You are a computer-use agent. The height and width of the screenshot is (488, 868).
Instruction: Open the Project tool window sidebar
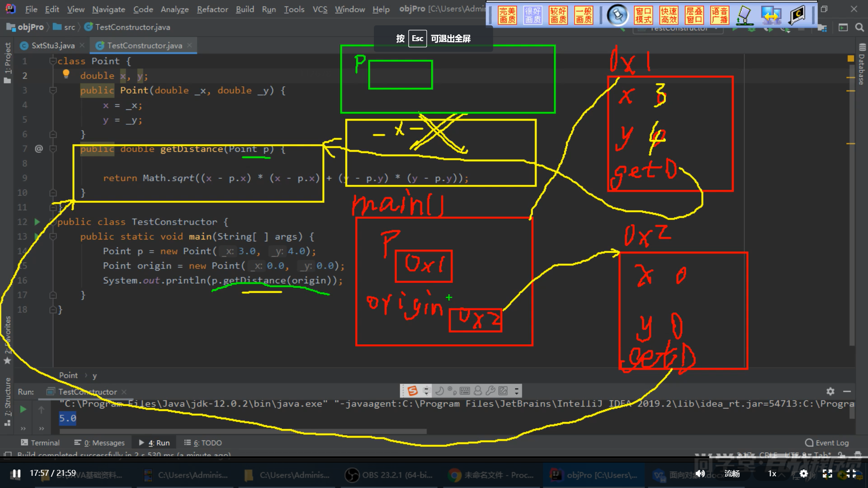7,62
